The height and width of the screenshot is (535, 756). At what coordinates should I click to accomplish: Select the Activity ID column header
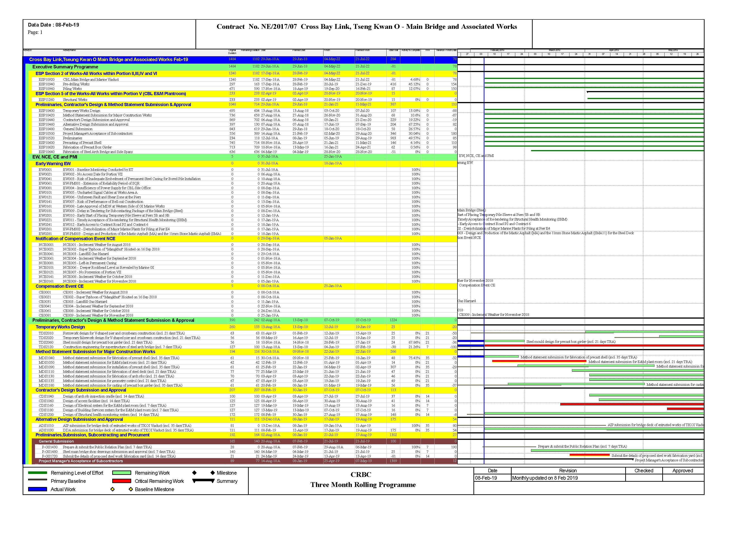[x=27, y=50]
